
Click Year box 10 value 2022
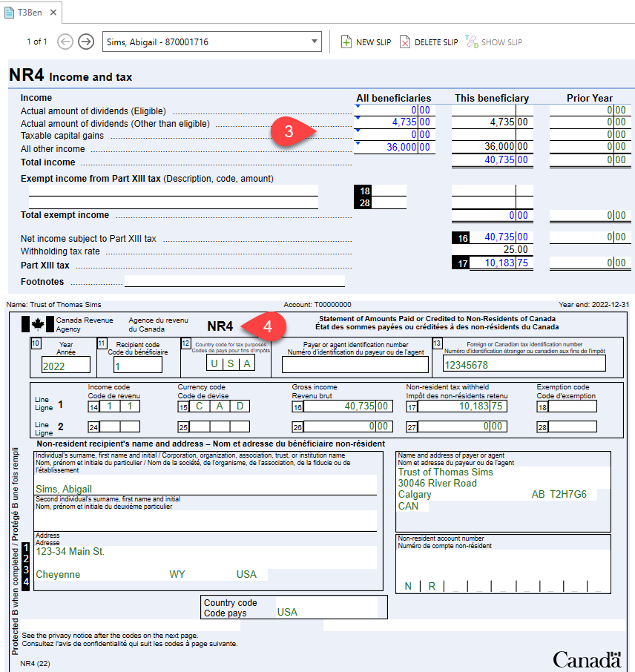[x=66, y=366]
